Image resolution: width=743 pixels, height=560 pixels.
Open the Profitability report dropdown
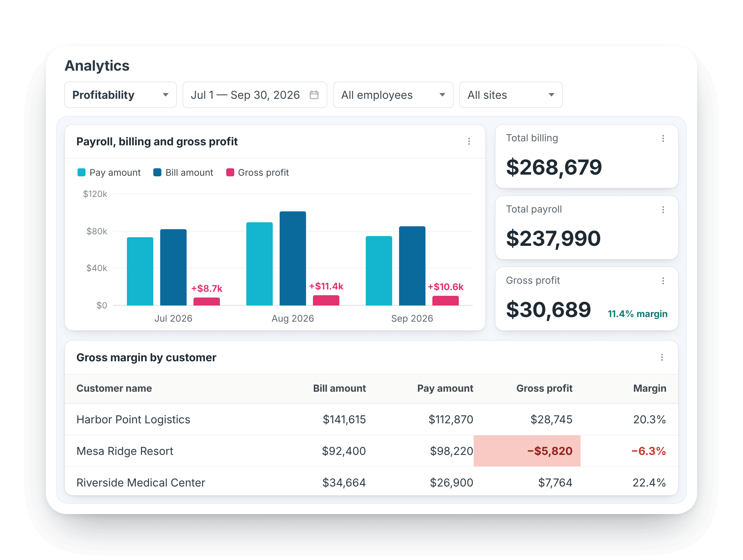click(120, 95)
